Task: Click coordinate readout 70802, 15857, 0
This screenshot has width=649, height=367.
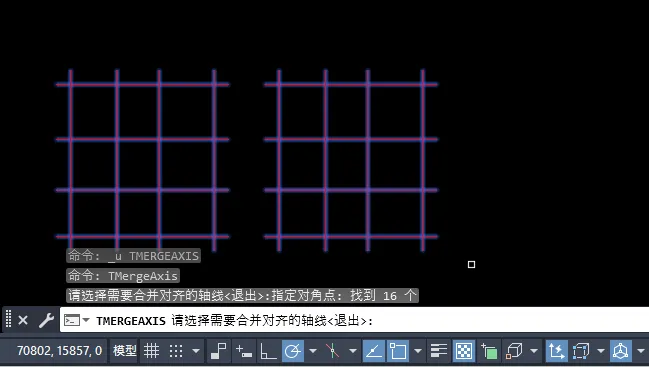Action: pyautogui.click(x=59, y=351)
